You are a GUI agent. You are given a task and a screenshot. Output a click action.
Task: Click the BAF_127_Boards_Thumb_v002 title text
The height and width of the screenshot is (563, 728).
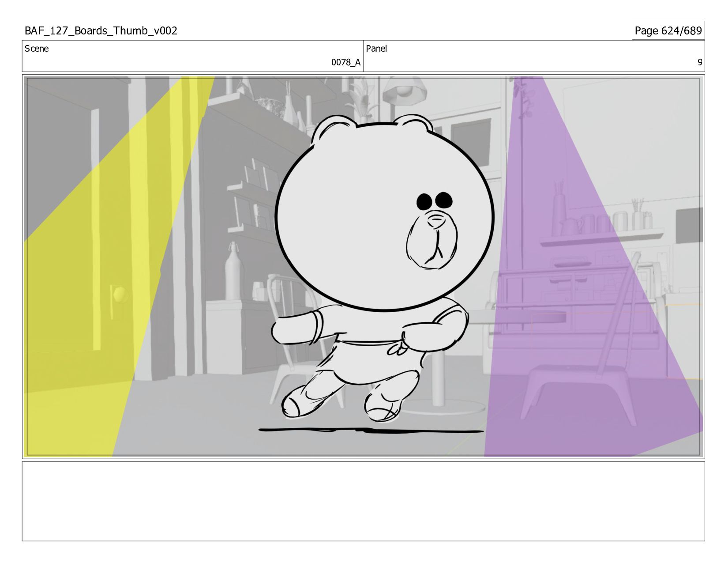[x=101, y=30]
